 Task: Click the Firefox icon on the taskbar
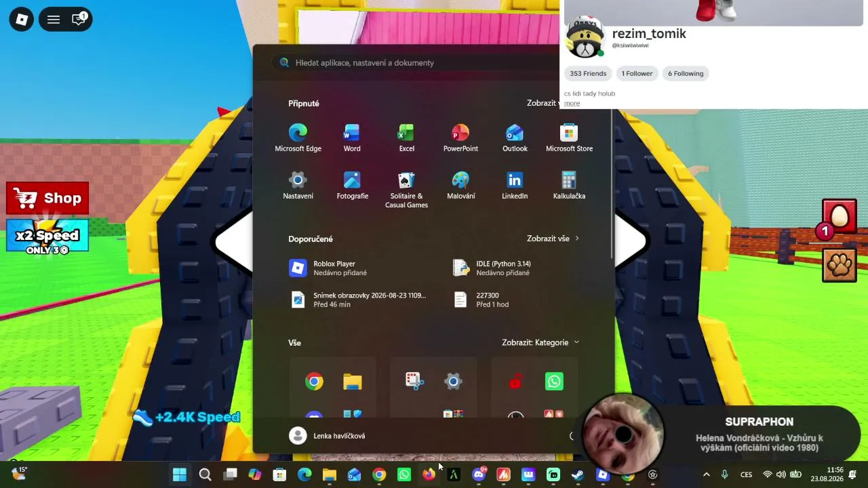(429, 474)
